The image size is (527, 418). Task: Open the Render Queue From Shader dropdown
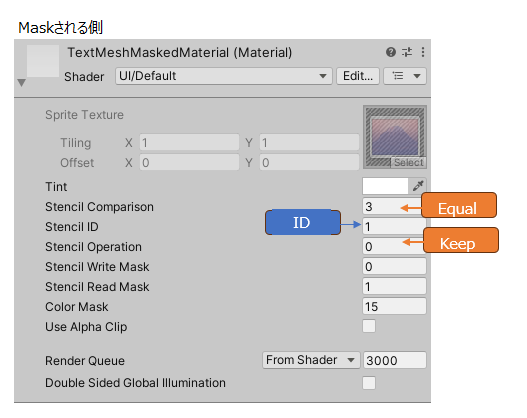click(x=311, y=360)
